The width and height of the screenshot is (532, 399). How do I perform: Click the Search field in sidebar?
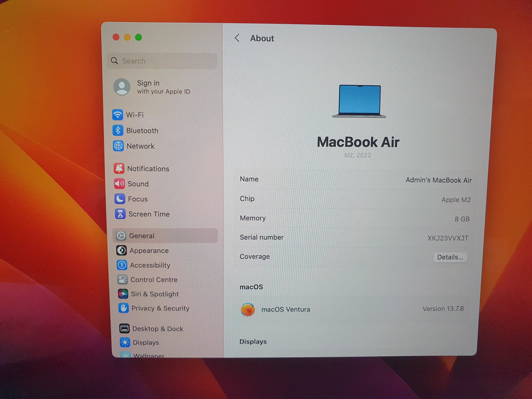[x=162, y=61]
